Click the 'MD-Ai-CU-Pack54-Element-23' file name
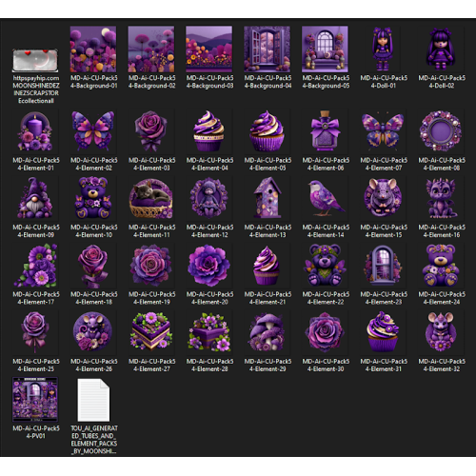Viewport: 476px width, 476px height. [x=384, y=298]
